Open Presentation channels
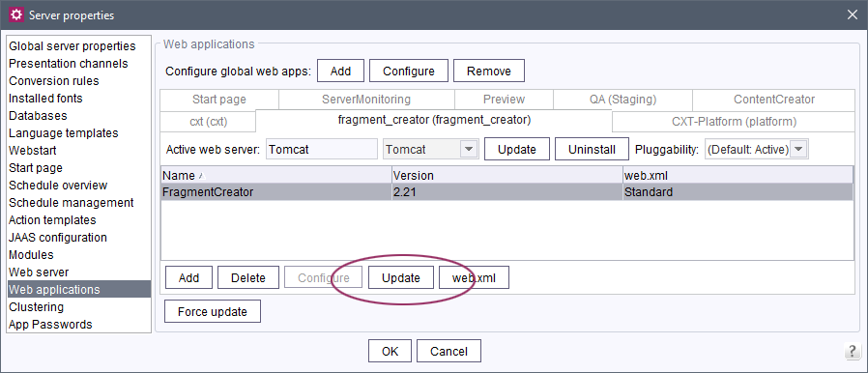 pos(78,63)
